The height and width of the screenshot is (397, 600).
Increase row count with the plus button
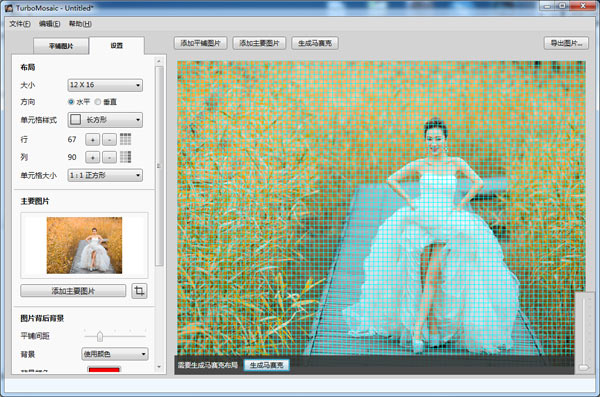coord(93,140)
